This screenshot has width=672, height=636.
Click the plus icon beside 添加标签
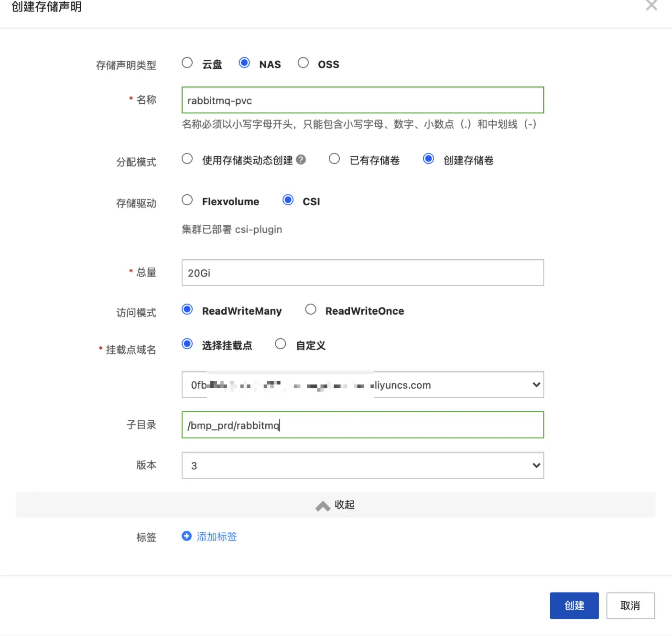tap(186, 536)
